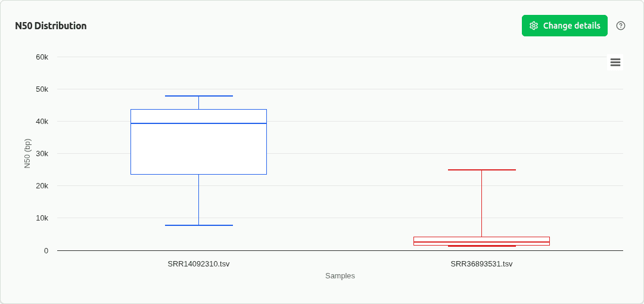The image size is (644, 304).
Task: Click the 60k y-axis tick label
Action: [42, 57]
